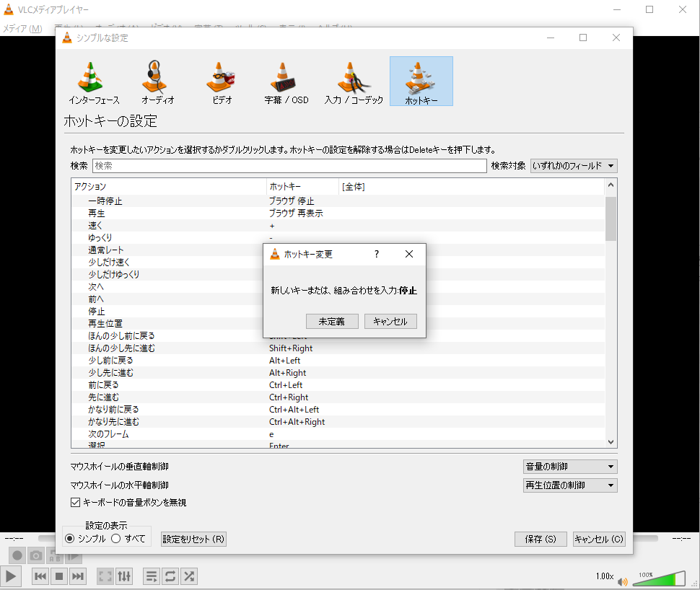Screen dimensions: 700x590
Task: Toggle キーボードの音量ボタンを無視 checkbox
Action: coord(128,503)
